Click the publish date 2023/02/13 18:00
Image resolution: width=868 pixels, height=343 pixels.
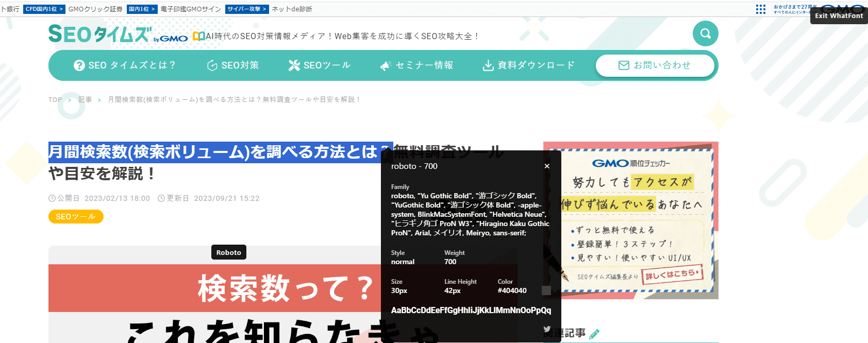coord(117,198)
